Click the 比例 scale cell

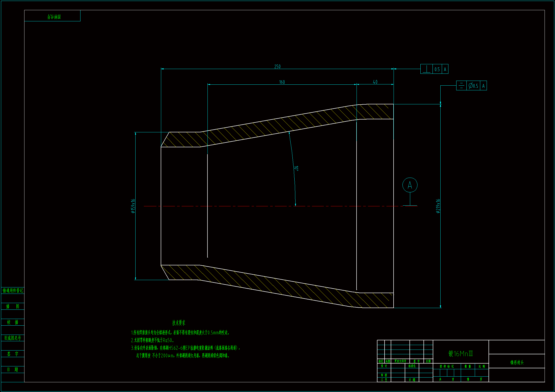pos(482,366)
